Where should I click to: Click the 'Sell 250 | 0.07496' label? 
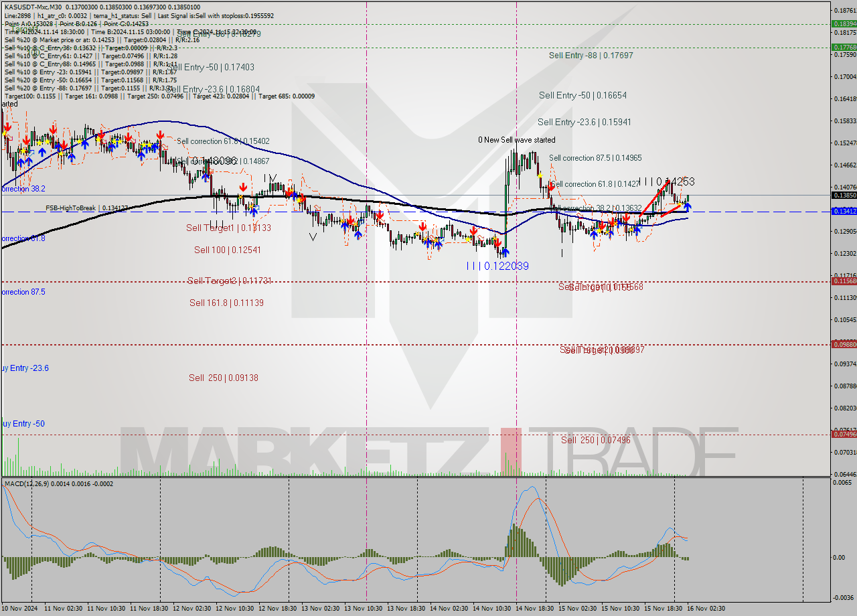(x=596, y=440)
